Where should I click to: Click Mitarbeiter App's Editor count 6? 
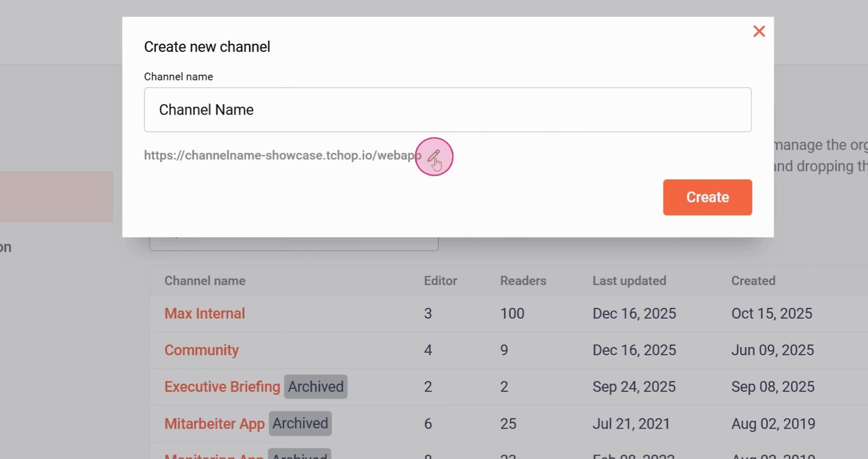pos(428,423)
